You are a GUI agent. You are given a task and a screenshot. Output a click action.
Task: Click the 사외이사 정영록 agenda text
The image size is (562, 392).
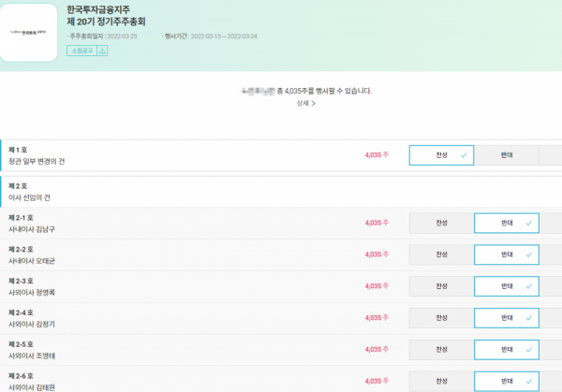(32, 293)
